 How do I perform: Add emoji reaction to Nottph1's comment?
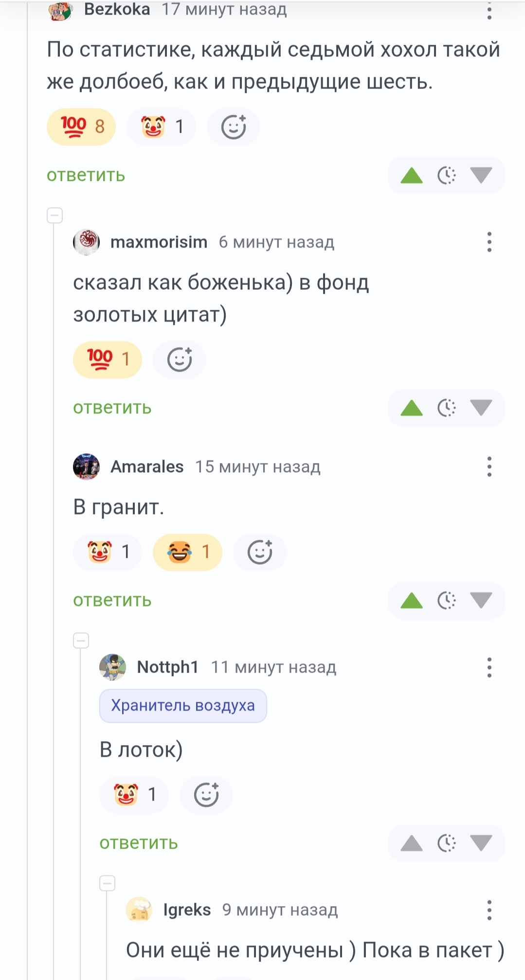pyautogui.click(x=206, y=795)
